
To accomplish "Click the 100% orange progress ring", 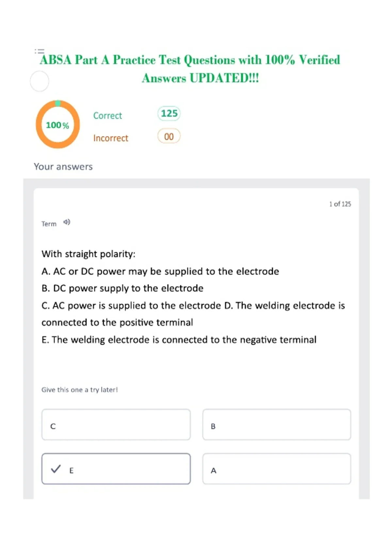I will (x=58, y=125).
